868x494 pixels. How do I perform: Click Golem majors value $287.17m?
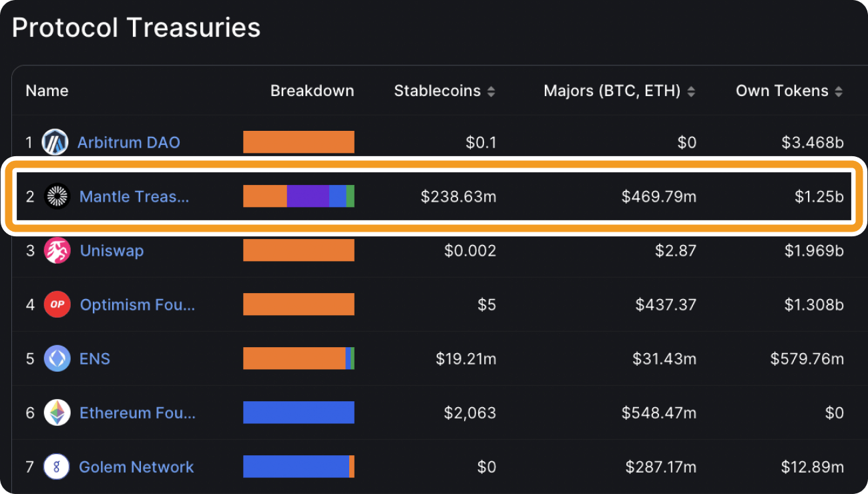click(661, 467)
